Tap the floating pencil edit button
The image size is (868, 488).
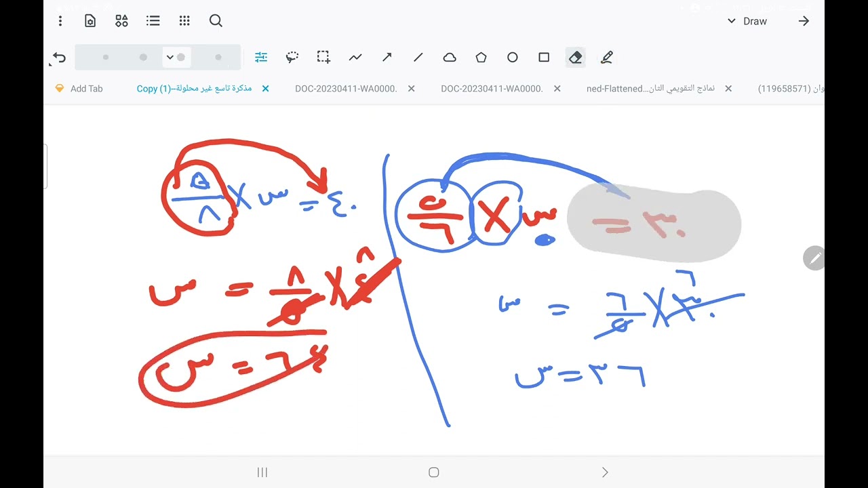coord(814,258)
